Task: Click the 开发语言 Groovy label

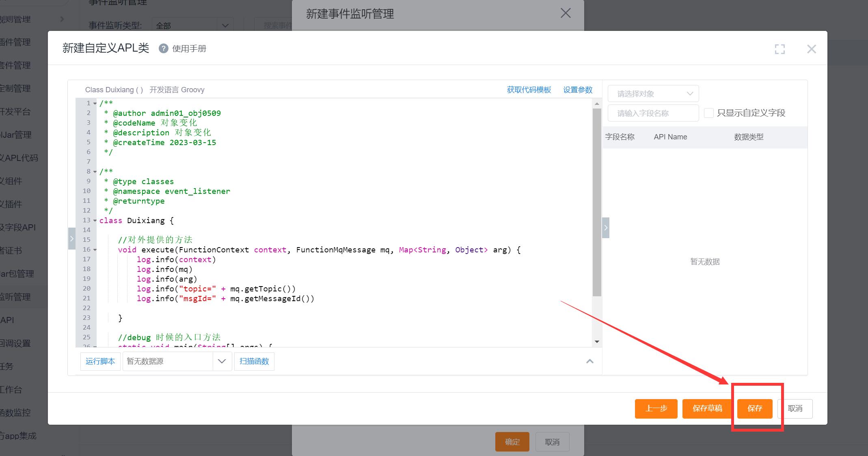Action: 177,90
